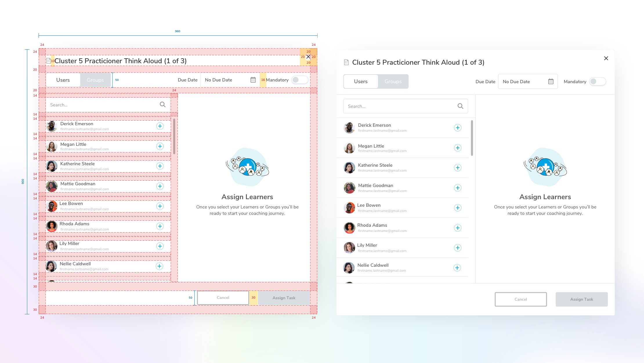Switch to the Users tab in left dialog
This screenshot has width=644, height=363.
[x=63, y=80]
